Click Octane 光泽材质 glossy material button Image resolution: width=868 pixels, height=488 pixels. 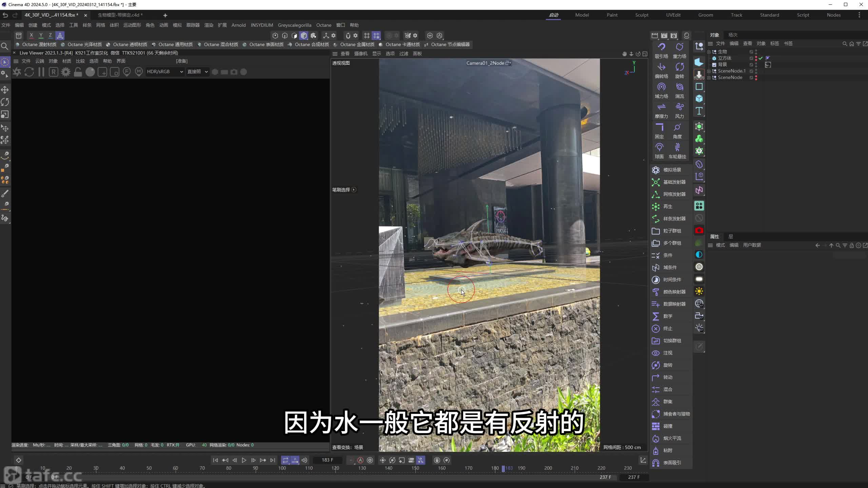(x=81, y=44)
